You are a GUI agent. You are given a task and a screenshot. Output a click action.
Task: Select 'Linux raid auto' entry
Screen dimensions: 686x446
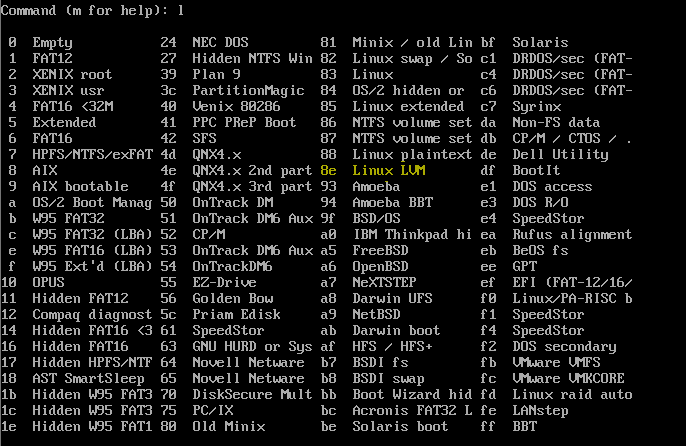(x=572, y=394)
